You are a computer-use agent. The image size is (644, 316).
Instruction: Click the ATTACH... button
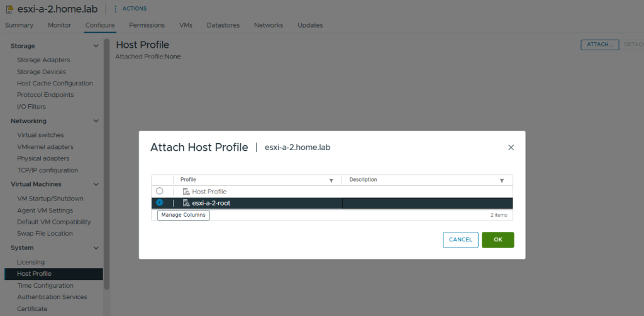point(599,45)
